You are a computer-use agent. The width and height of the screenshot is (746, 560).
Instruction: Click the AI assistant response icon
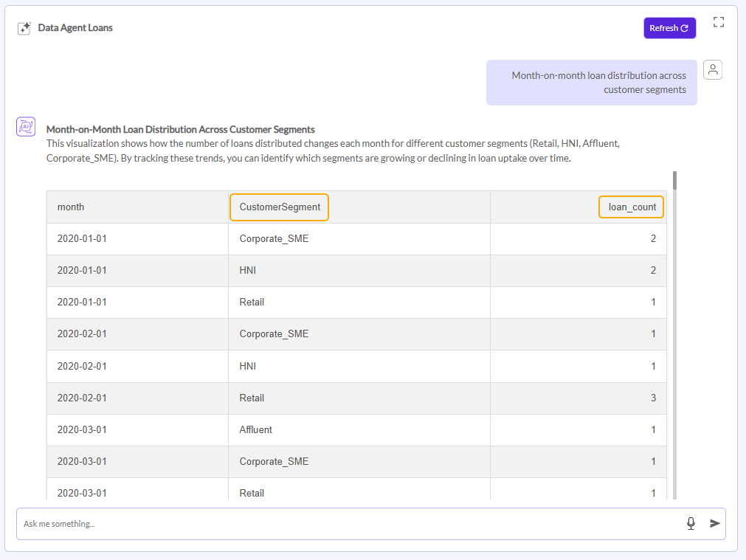tap(26, 127)
